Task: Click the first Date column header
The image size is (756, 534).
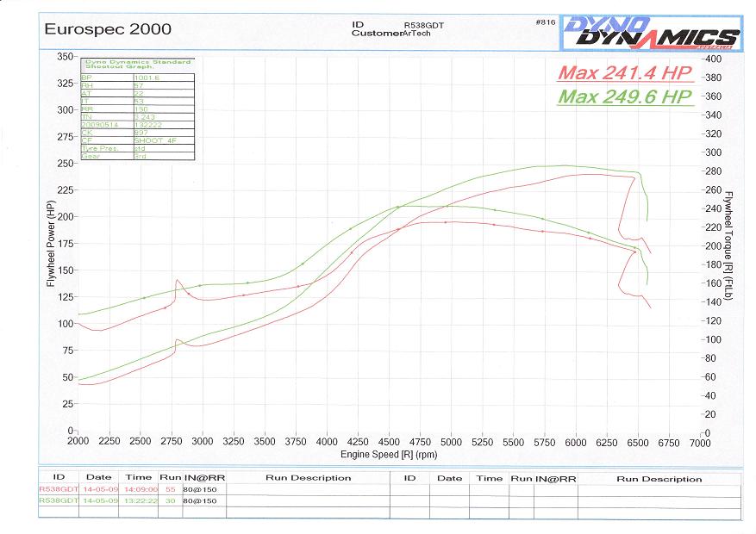Action: [x=97, y=477]
